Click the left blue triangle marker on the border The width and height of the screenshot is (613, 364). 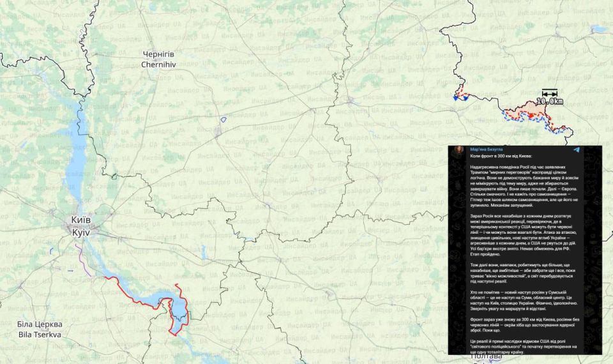(x=455, y=98)
